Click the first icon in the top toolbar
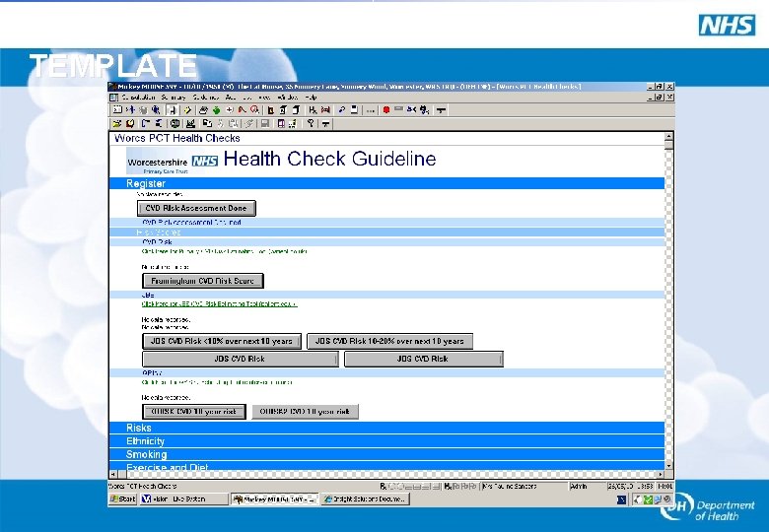This screenshot has height=532, width=769. coord(117,109)
